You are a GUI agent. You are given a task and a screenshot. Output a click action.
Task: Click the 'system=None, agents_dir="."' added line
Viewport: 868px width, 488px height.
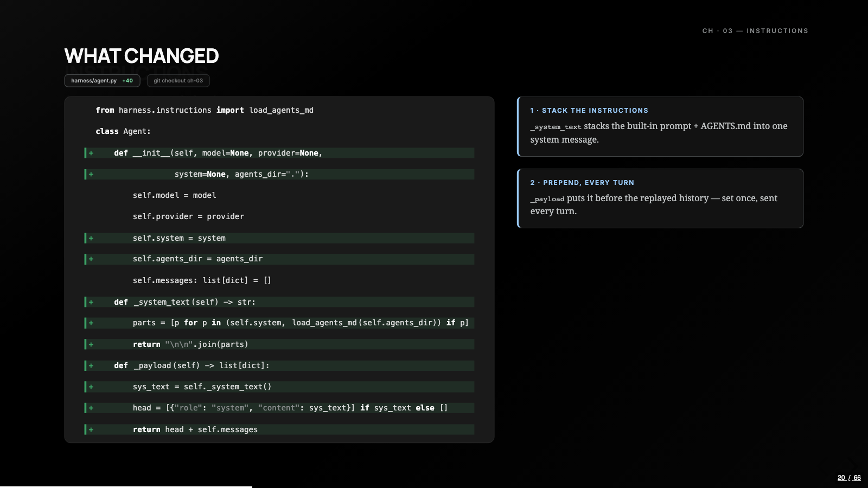[x=279, y=174]
